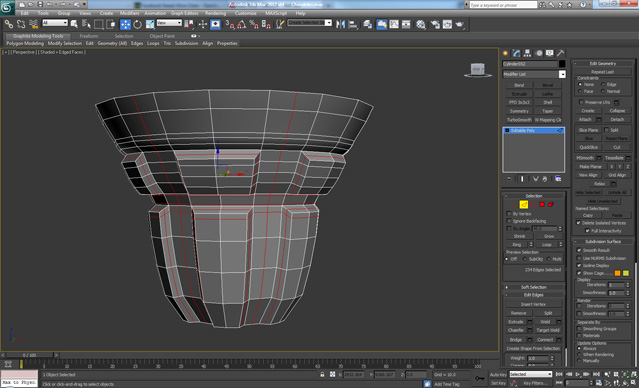Open the Modify panel tab icon

(x=517, y=53)
